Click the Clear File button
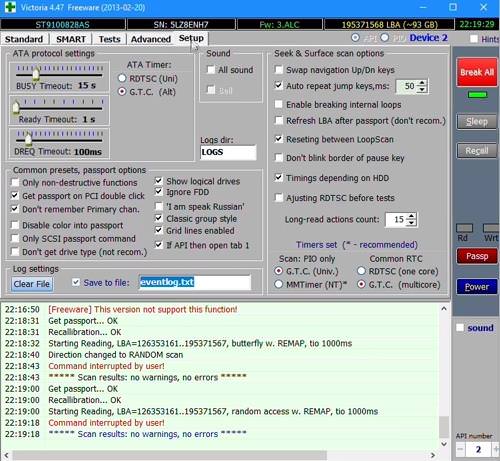500x461 pixels. pyautogui.click(x=32, y=284)
